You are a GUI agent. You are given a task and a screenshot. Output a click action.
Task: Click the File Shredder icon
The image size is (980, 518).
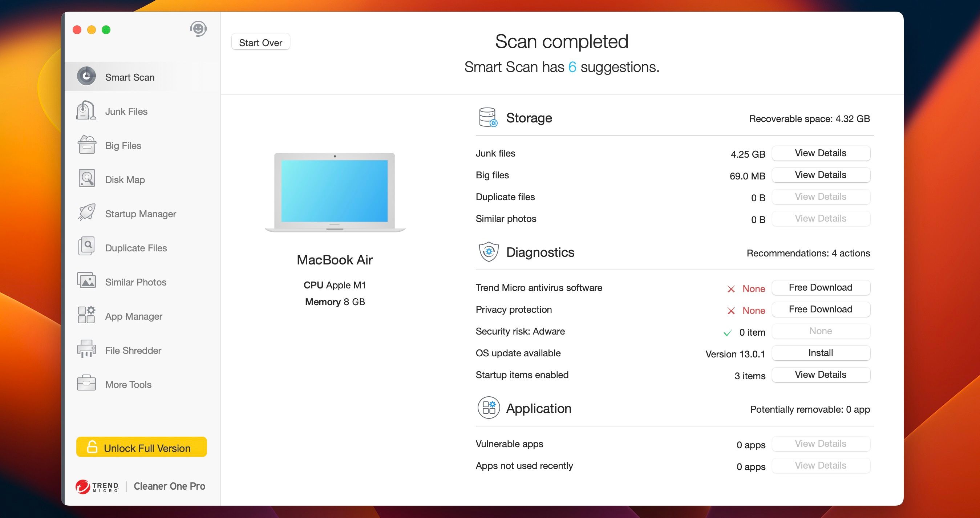[86, 349]
